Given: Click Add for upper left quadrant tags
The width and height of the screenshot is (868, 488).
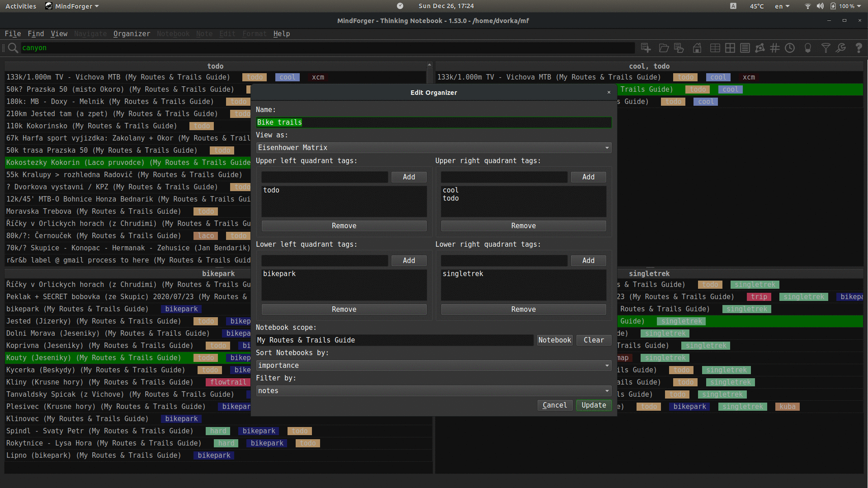Looking at the screenshot, I should tap(409, 177).
